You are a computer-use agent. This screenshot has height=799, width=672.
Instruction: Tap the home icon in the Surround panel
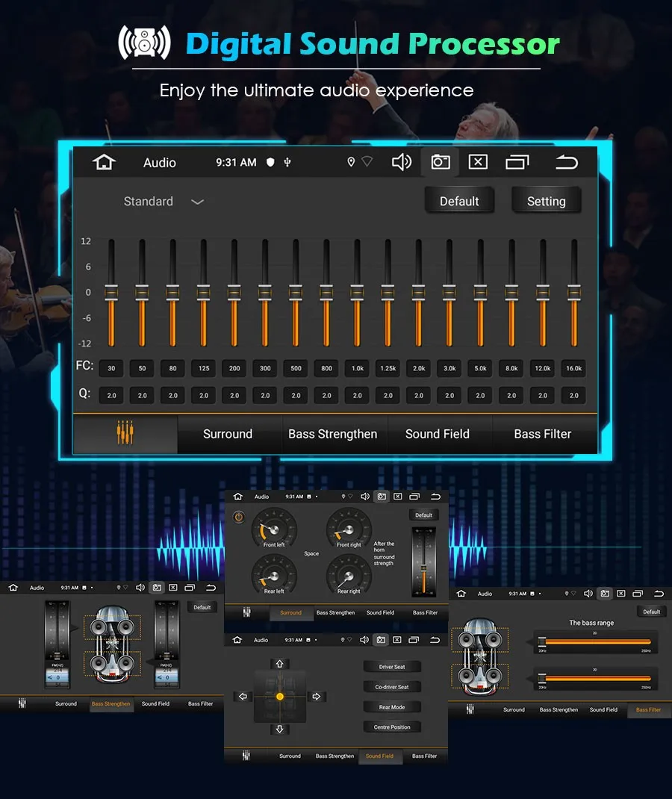tap(237, 497)
